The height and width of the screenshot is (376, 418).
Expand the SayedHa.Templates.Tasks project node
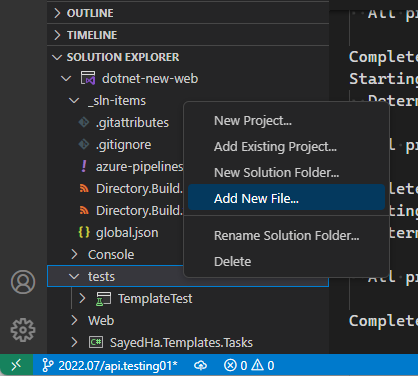pyautogui.click(x=74, y=342)
